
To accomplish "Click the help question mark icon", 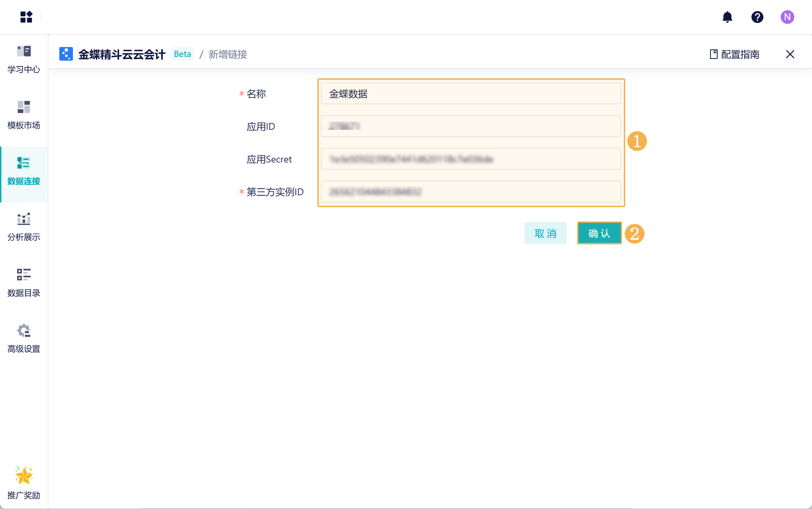I will [757, 17].
